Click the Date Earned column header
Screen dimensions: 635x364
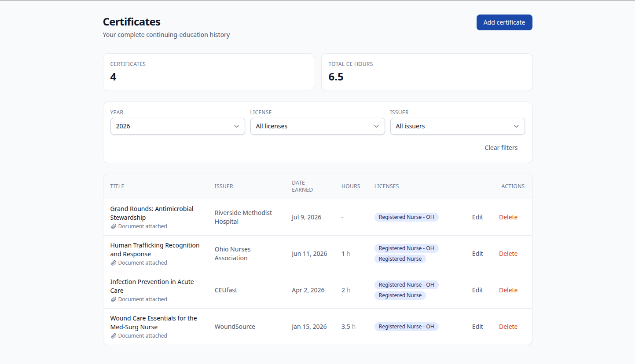(x=302, y=186)
